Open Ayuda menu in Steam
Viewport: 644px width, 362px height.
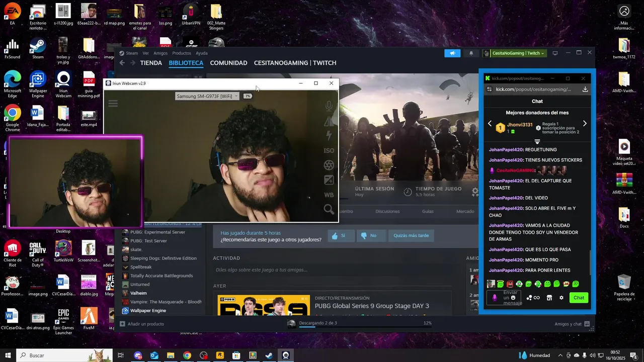point(201,53)
